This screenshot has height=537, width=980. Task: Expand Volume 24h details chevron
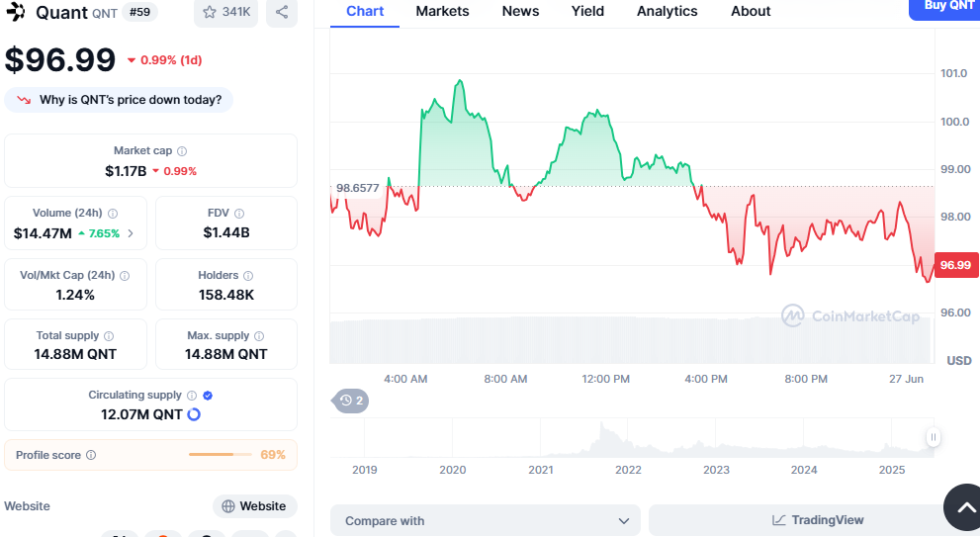click(x=131, y=233)
